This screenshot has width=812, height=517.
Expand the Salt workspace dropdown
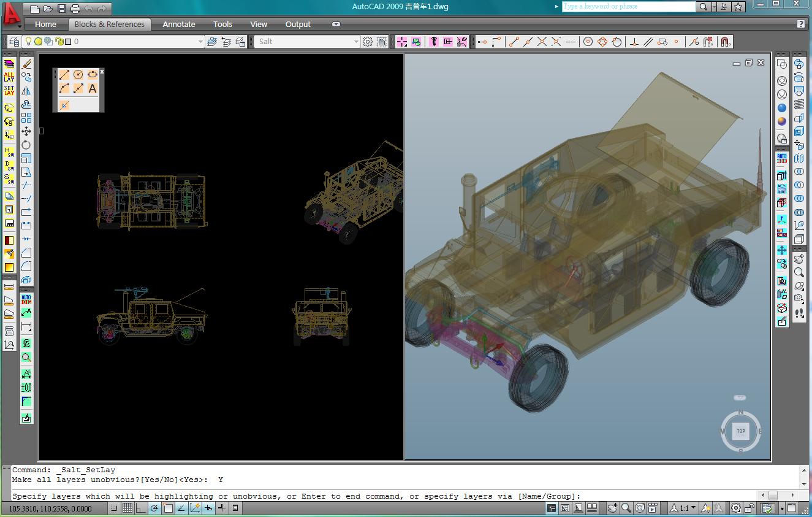pos(356,42)
